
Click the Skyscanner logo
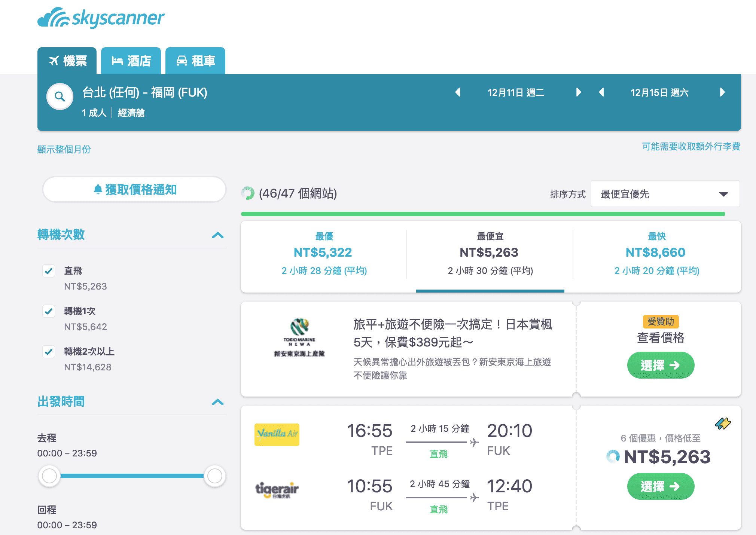point(101,18)
